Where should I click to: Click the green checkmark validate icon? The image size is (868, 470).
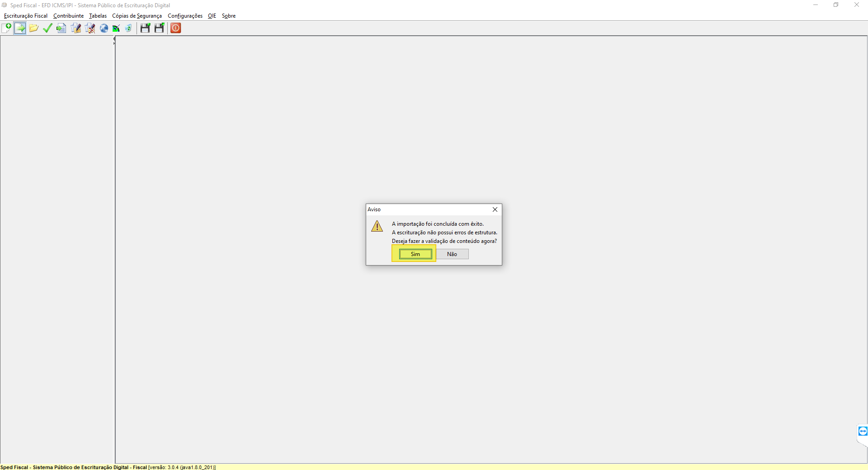(x=47, y=28)
